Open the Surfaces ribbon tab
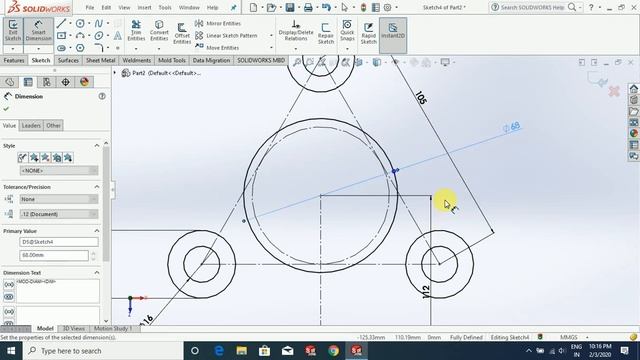Viewport: 640px width, 360px height. click(x=68, y=60)
